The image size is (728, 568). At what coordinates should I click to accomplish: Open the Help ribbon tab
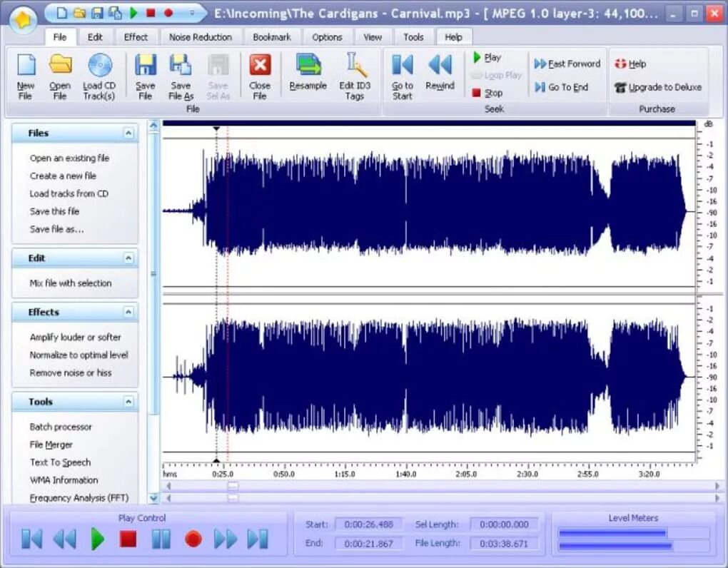click(453, 37)
